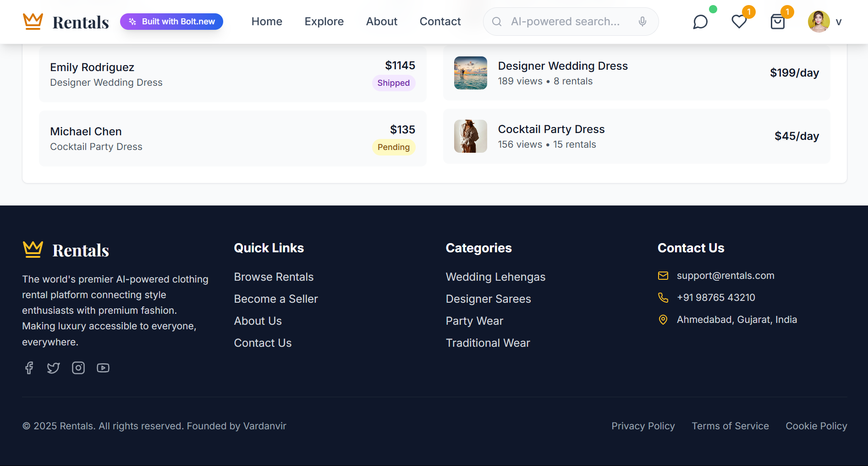
Task: Click the +91 98765 43210 phone number
Action: (716, 298)
